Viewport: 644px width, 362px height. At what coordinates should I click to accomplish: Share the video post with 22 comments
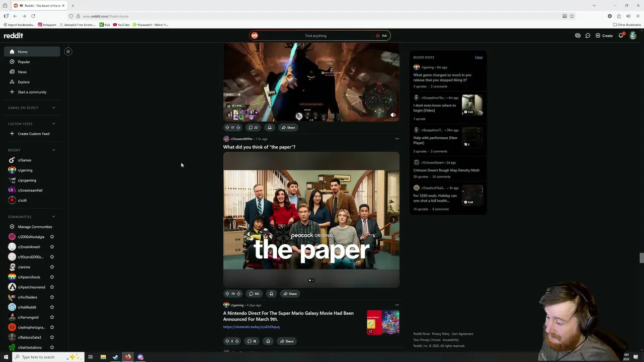pyautogui.click(x=288, y=127)
